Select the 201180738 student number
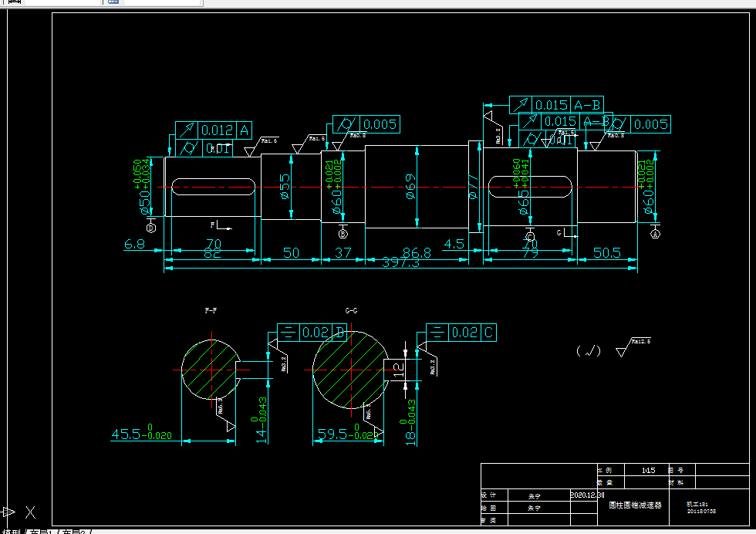The width and height of the screenshot is (756, 534). (701, 511)
